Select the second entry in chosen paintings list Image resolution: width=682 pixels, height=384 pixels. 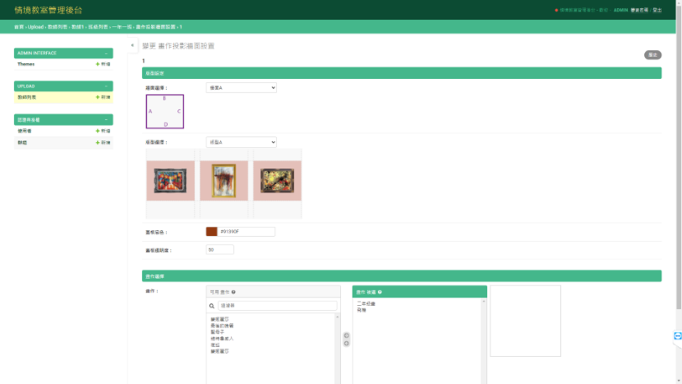[x=361, y=310]
